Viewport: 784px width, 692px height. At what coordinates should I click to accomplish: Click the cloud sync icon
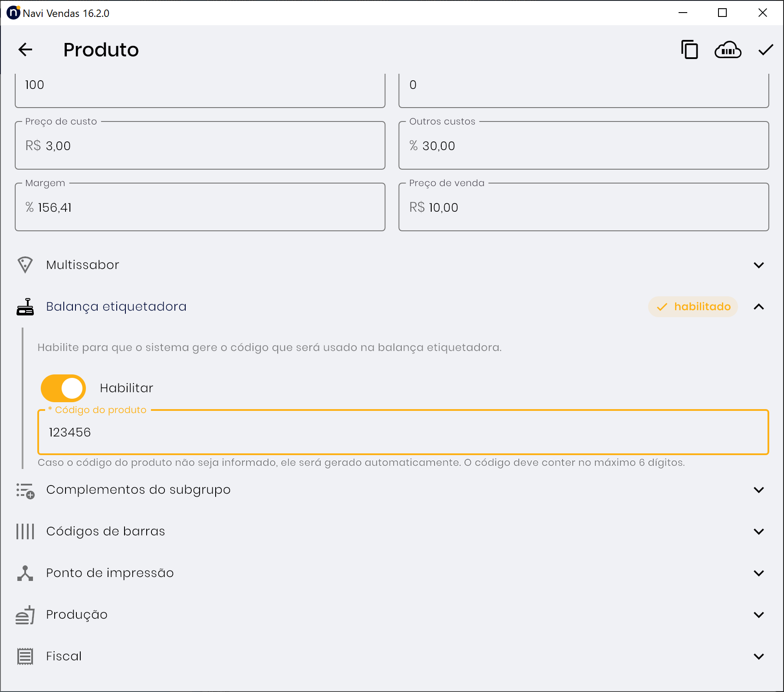click(x=728, y=50)
